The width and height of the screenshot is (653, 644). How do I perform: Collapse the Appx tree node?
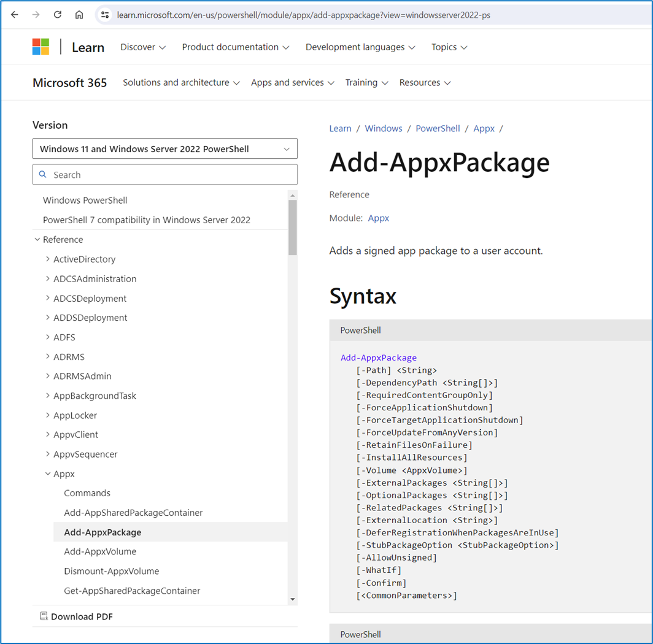pyautogui.click(x=48, y=473)
